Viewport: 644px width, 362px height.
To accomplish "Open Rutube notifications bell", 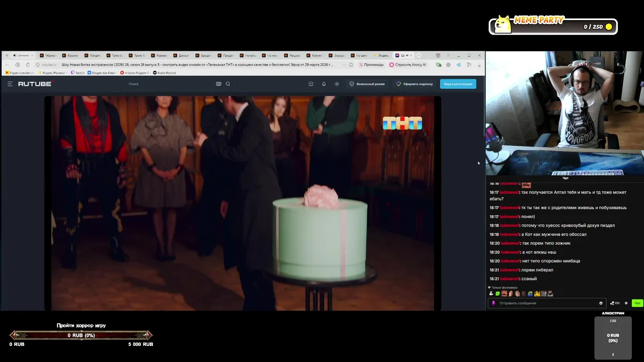I will coord(324,84).
